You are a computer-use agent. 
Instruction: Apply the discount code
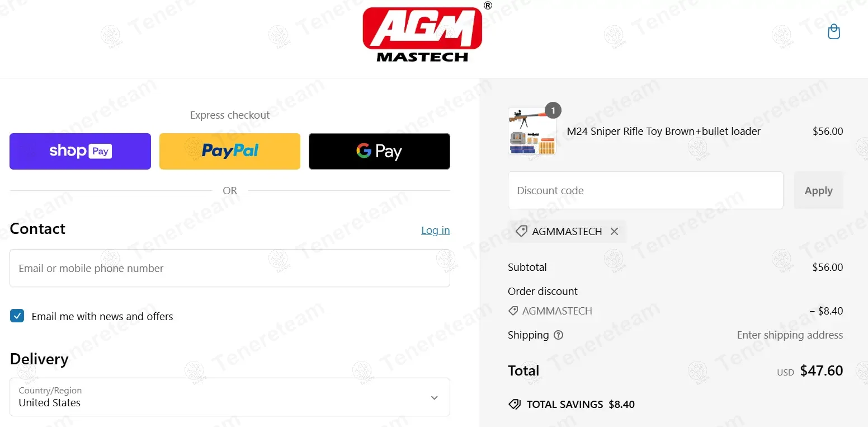click(x=819, y=190)
